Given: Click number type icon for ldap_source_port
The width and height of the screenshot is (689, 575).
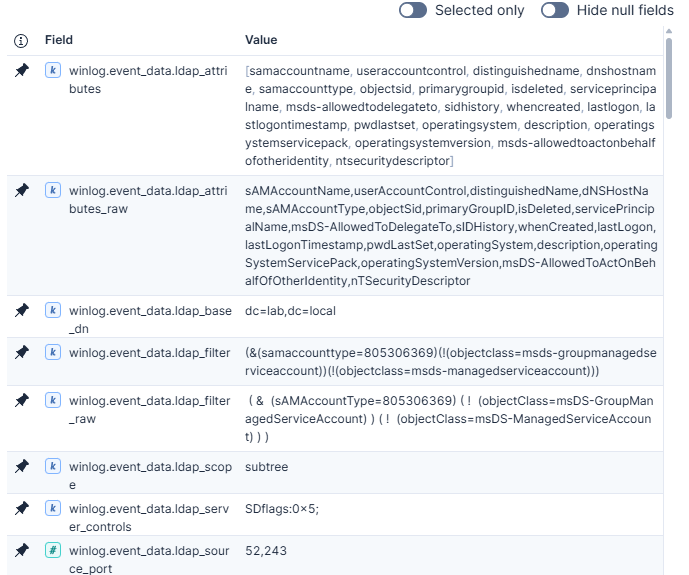Looking at the screenshot, I should click(x=53, y=550).
